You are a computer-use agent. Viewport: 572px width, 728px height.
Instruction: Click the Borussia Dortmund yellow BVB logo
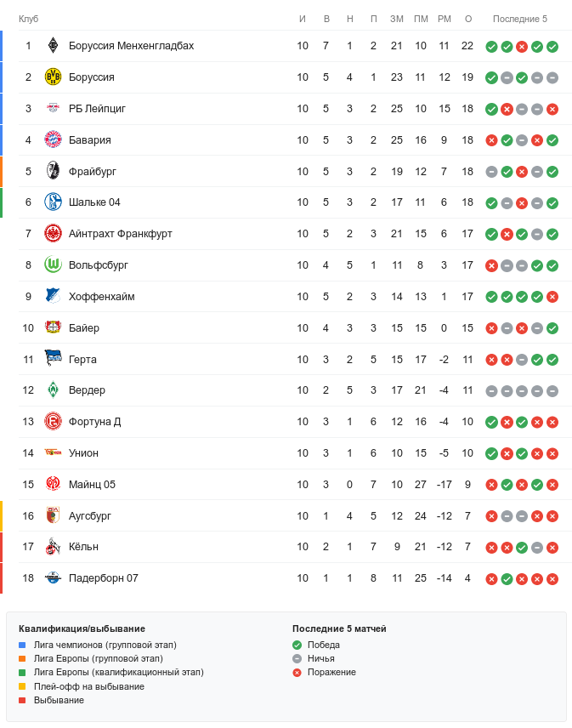pos(54,77)
